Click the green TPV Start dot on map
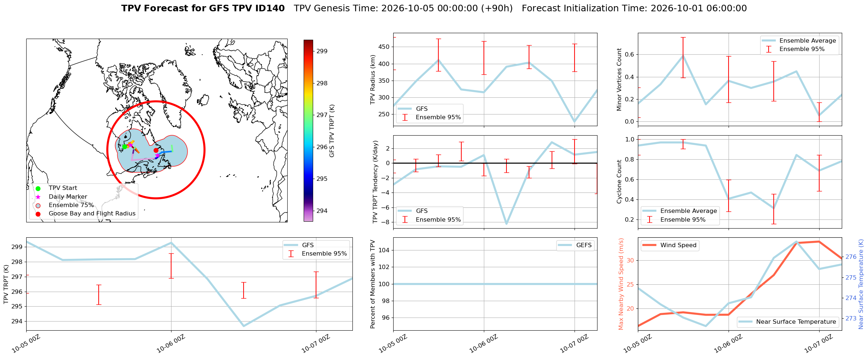Image resolution: width=868 pixels, height=358 pixels. 125,147
